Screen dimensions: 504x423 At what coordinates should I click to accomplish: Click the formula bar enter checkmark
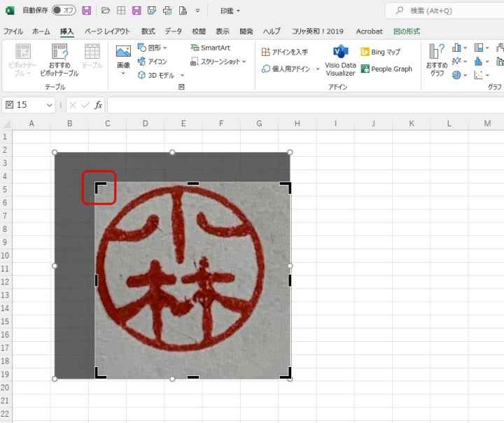pyautogui.click(x=85, y=105)
